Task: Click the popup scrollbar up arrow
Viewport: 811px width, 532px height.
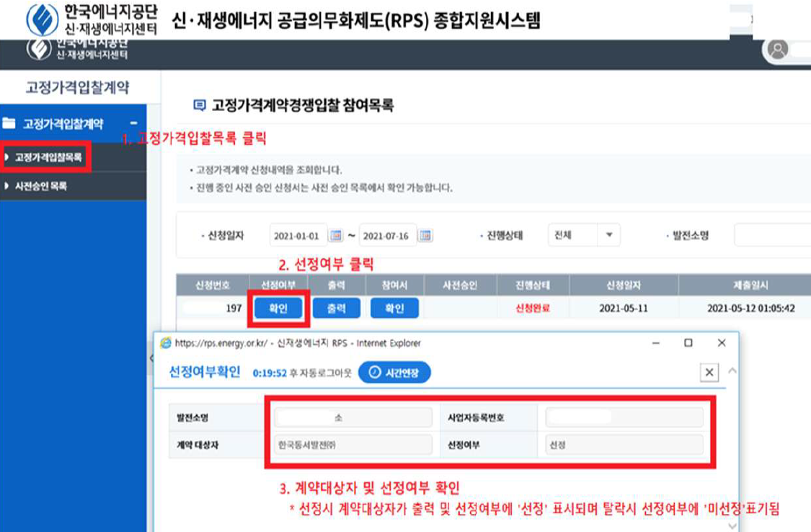Action: 732,371
